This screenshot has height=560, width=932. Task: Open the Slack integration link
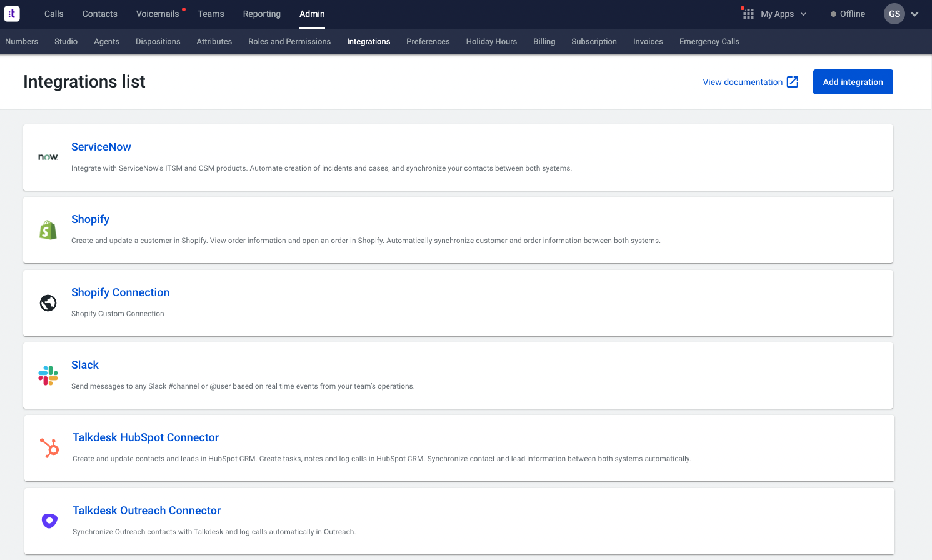tap(85, 365)
